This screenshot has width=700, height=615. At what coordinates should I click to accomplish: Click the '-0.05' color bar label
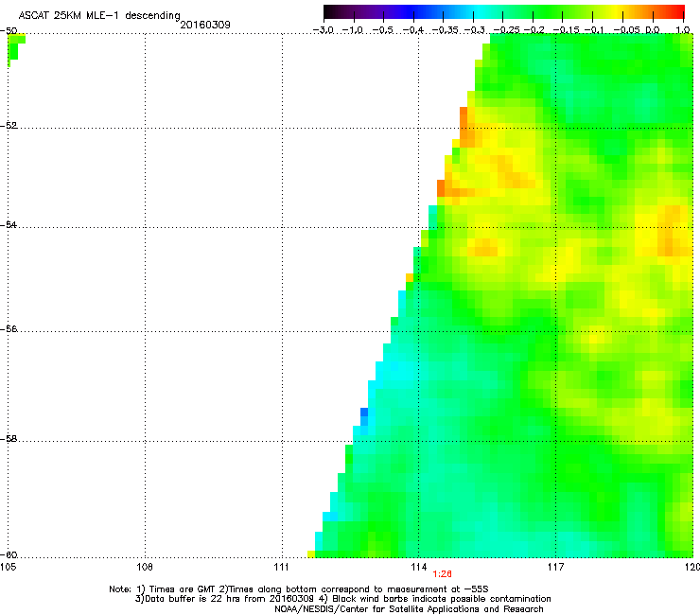[x=626, y=30]
